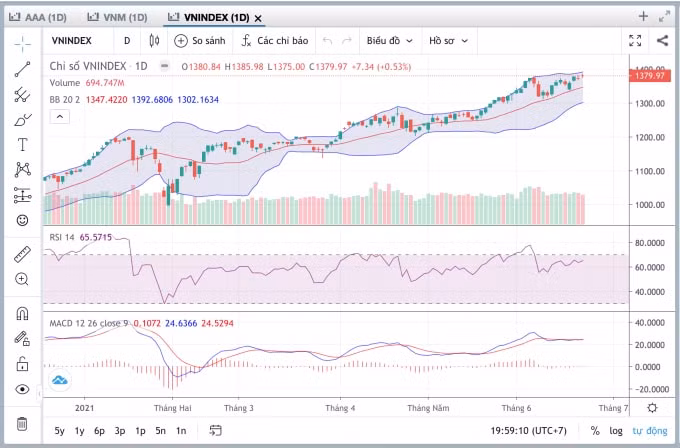Image resolution: width=680 pixels, height=448 pixels.
Task: Open the Biểu đồ dropdown
Action: pos(389,41)
